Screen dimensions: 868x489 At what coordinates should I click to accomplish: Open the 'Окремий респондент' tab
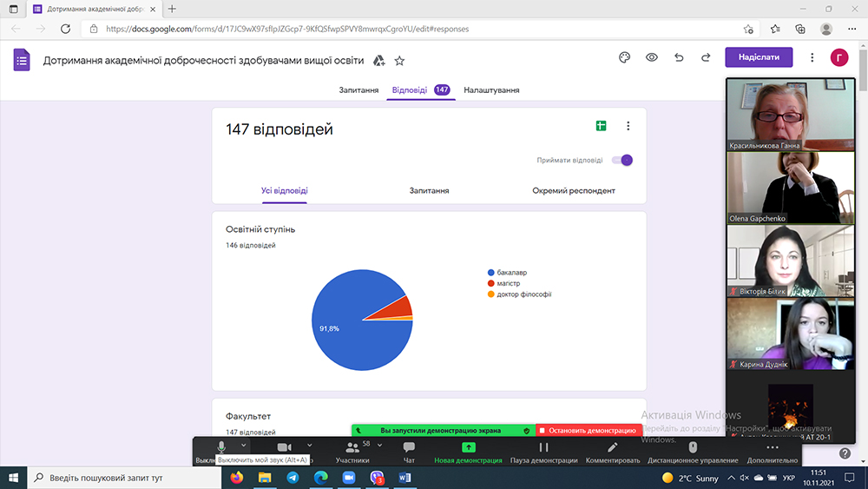click(573, 190)
